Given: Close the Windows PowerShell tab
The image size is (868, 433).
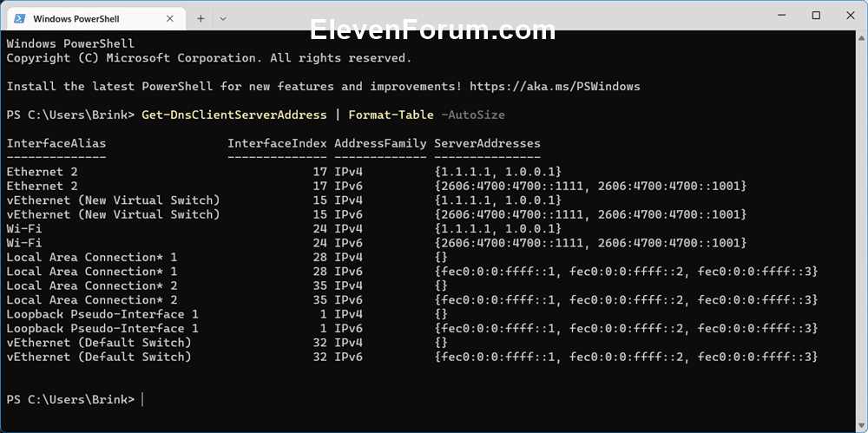Looking at the screenshot, I should click(170, 19).
